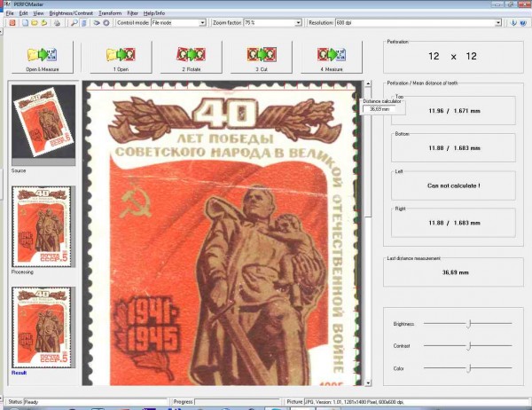Click the open folder toolbar icon
This screenshot has width=532, height=410.
[35, 23]
